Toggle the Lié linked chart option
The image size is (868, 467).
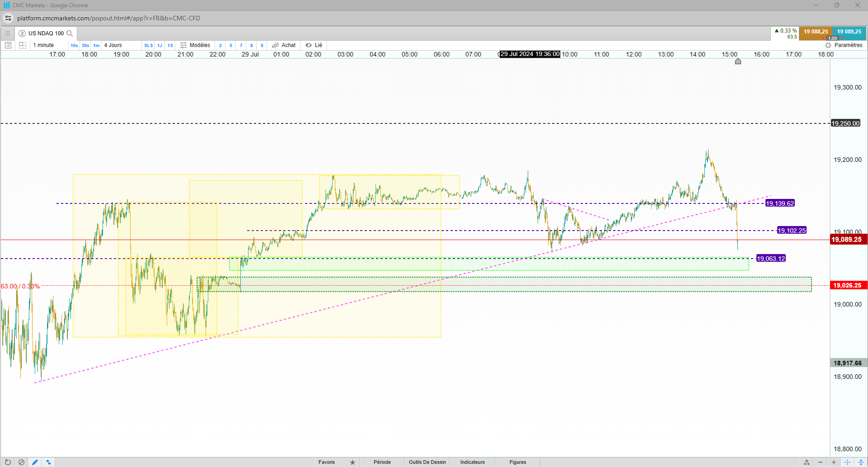(x=314, y=45)
